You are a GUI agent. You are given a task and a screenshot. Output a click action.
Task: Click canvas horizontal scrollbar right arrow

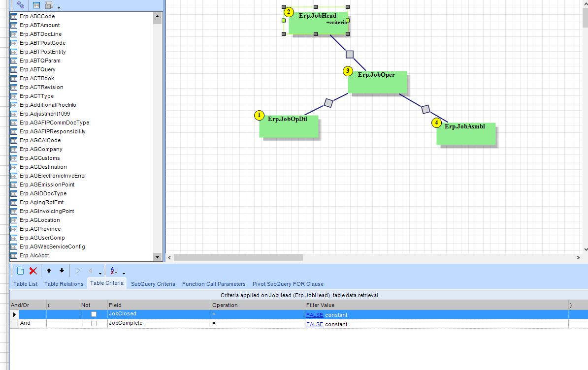578,258
